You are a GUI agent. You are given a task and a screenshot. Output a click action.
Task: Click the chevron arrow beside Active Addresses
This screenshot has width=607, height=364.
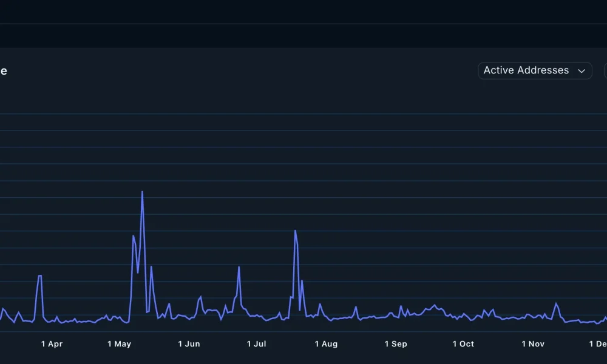(x=582, y=71)
